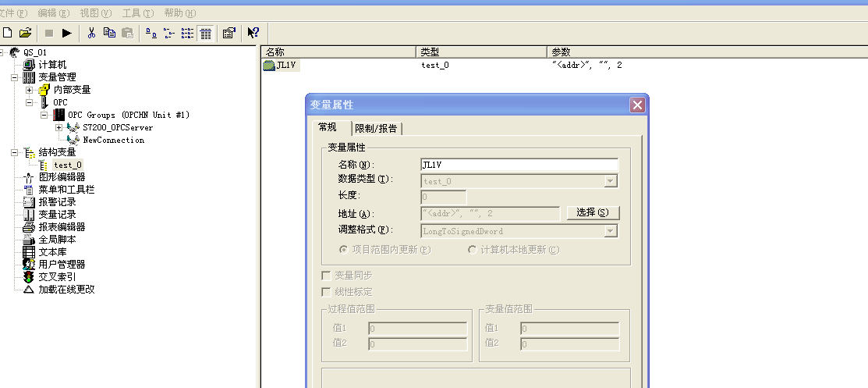The height and width of the screenshot is (388, 868).
Task: Open 全局脚本 item
Action: (x=57, y=240)
